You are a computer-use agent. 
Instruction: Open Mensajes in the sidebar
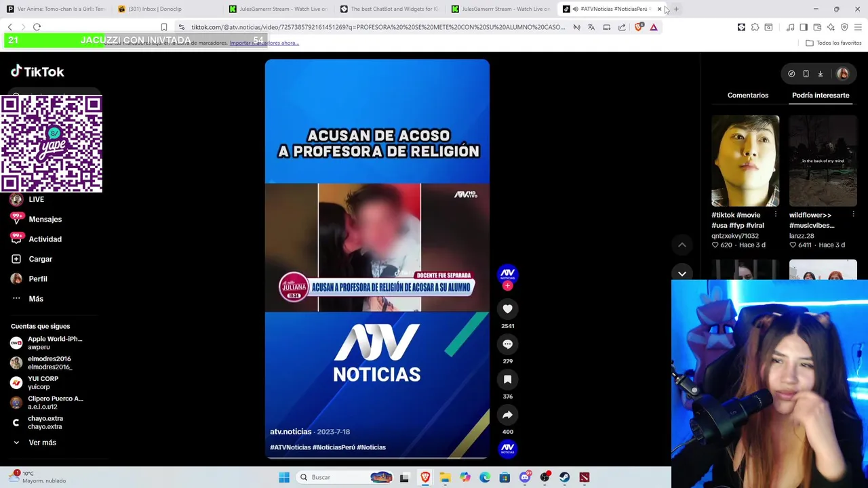37,219
